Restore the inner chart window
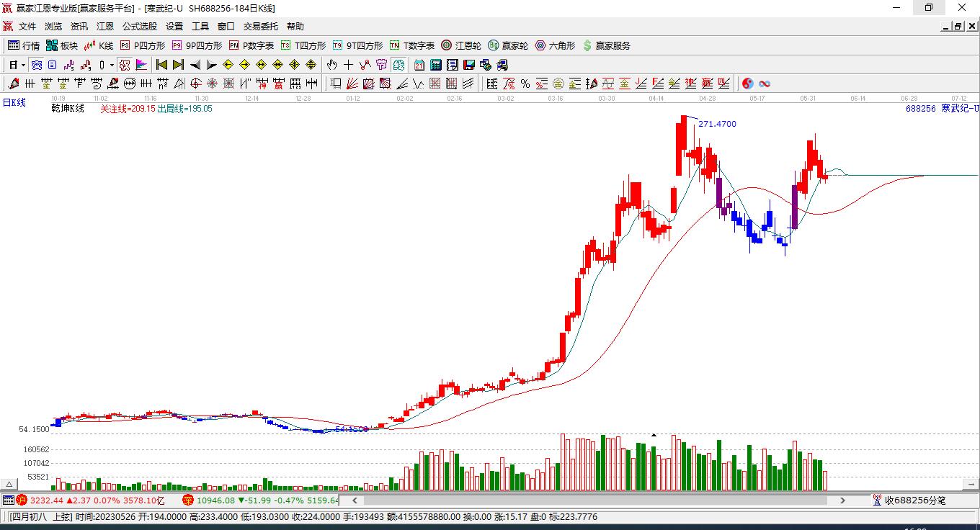Viewport: 980px width, 530px height. [958, 27]
